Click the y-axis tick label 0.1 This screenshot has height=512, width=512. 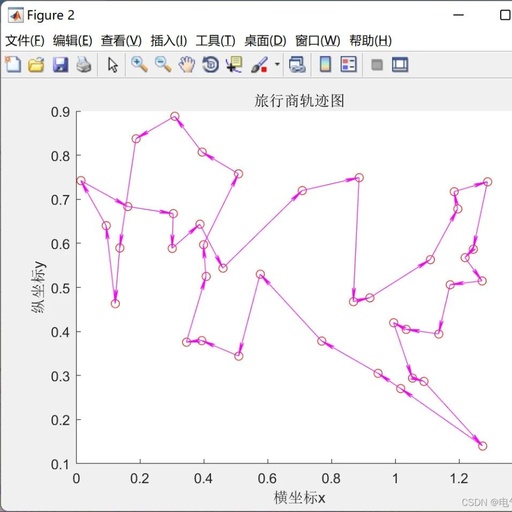point(60,464)
